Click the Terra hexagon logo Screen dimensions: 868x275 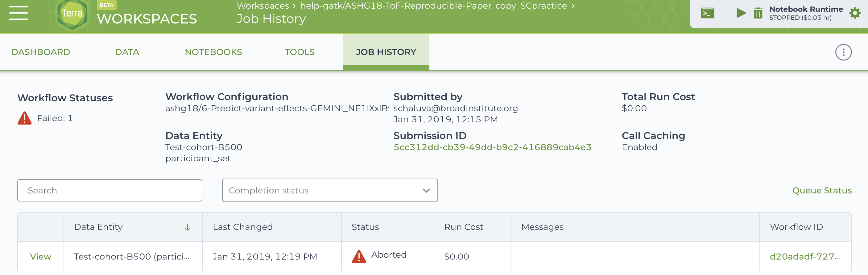point(72,14)
